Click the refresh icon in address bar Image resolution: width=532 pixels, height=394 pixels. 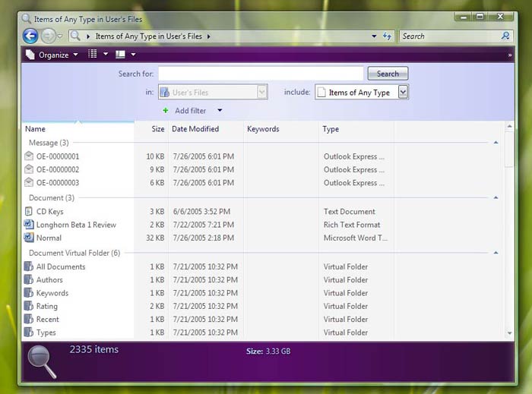(x=387, y=36)
